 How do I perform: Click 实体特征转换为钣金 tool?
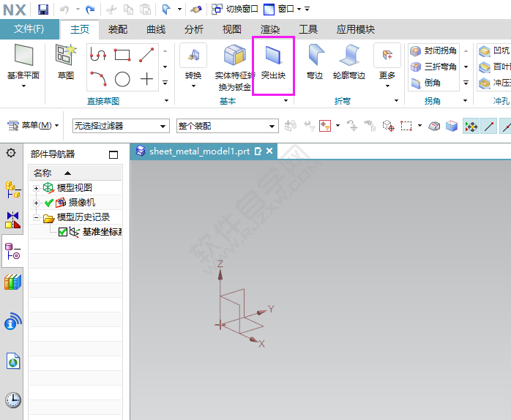(x=235, y=68)
